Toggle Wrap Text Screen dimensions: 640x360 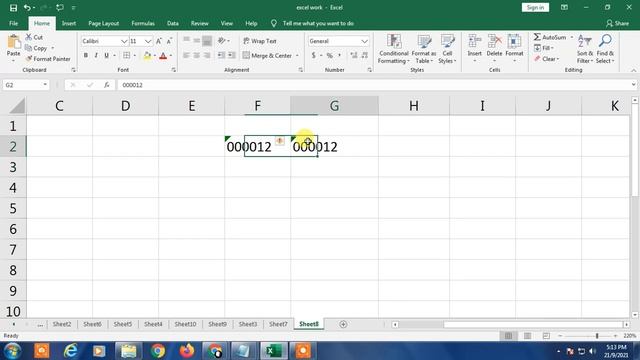click(x=260, y=41)
